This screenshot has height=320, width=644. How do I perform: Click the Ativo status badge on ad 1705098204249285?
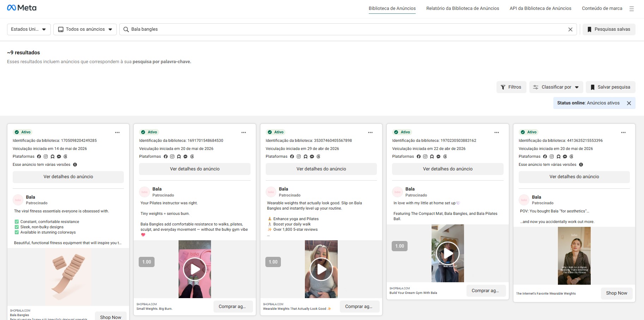click(x=23, y=132)
